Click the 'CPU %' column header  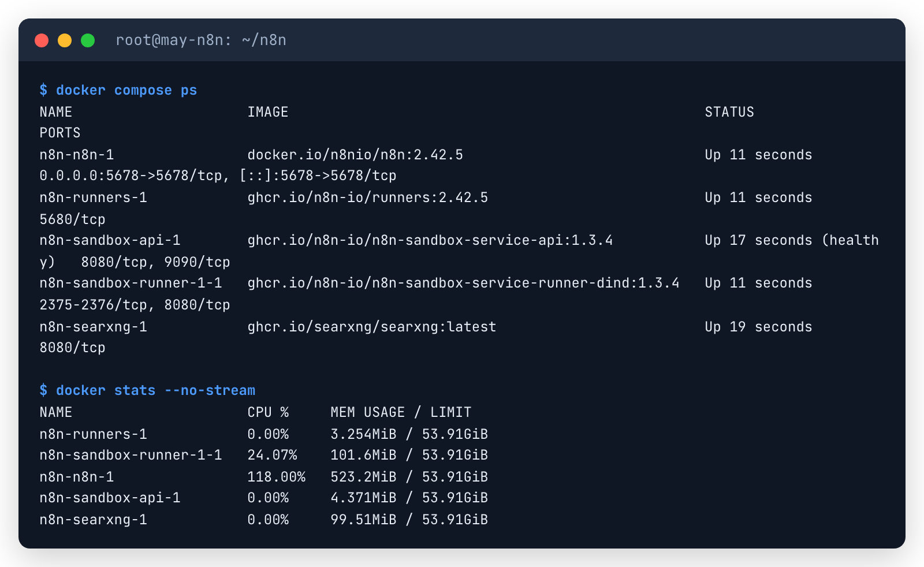click(x=268, y=412)
